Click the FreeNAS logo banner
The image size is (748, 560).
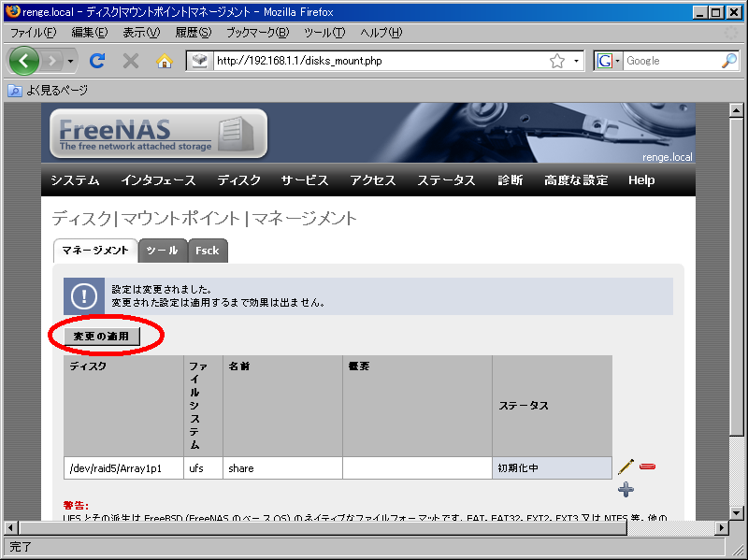(158, 133)
